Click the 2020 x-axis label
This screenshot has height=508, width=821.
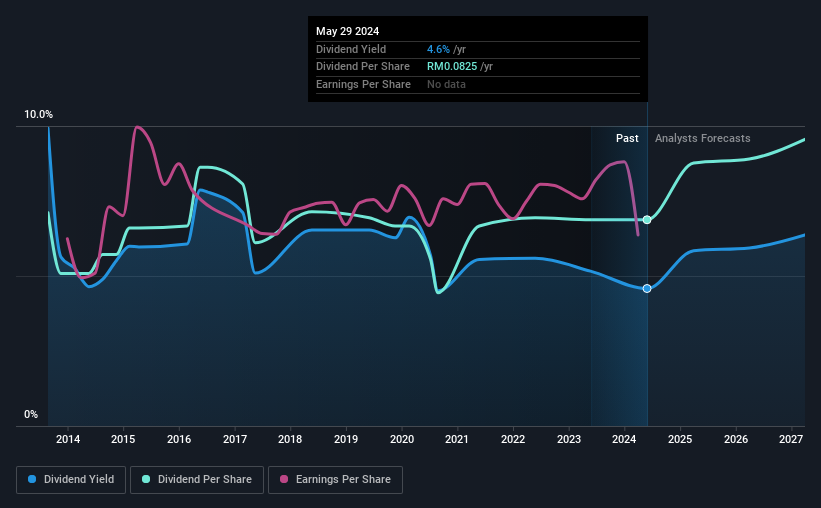click(402, 439)
